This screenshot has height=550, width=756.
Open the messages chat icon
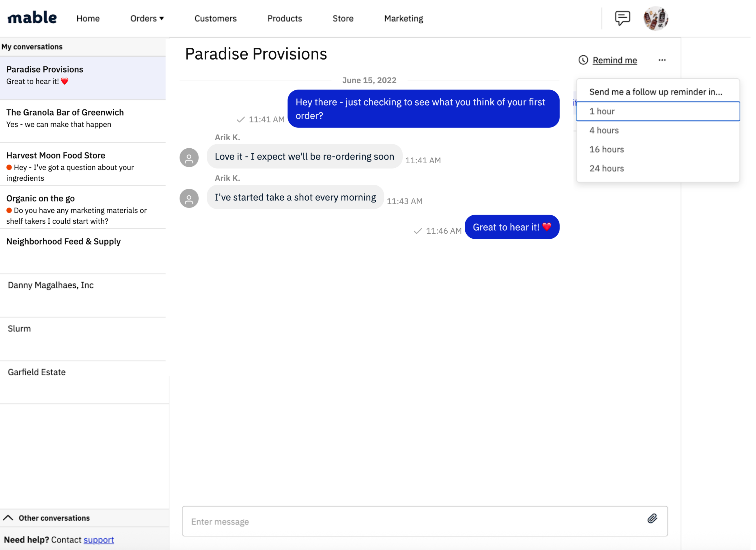[622, 18]
